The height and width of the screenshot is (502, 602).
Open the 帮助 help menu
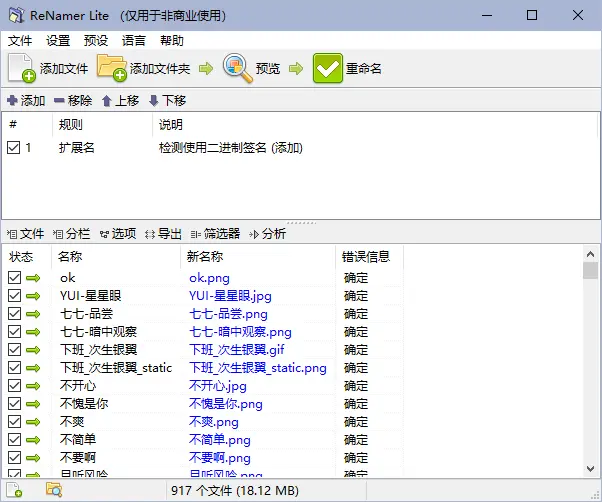coord(172,40)
